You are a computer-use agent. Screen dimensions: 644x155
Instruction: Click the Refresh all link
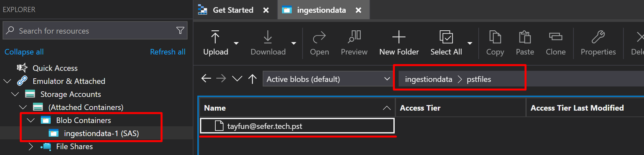coord(168,52)
